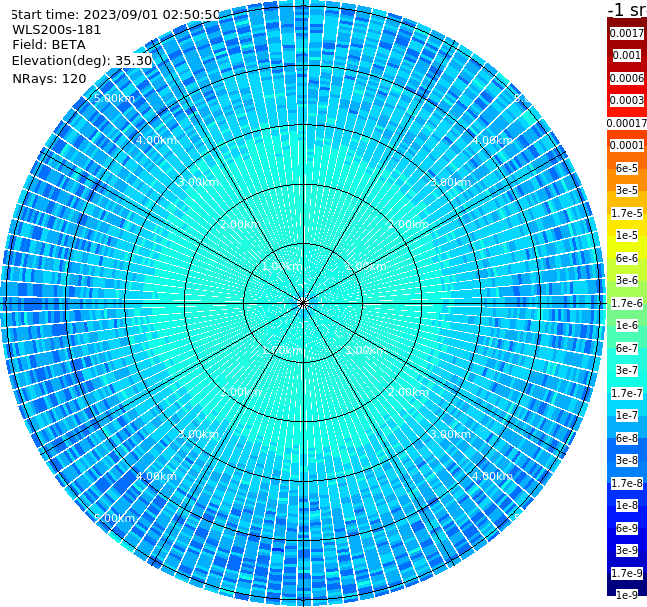The image size is (647, 607).
Task: Click the upper-right 3.00km range ring label
Action: 450,182
